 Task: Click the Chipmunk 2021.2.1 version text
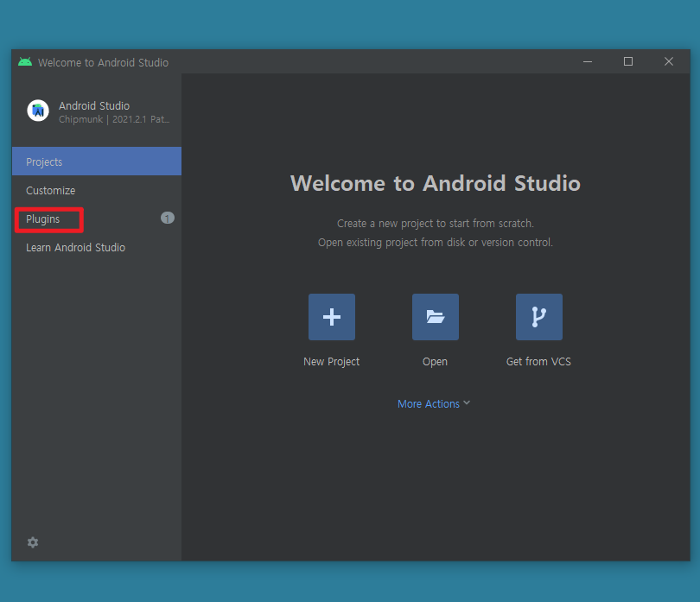point(114,119)
